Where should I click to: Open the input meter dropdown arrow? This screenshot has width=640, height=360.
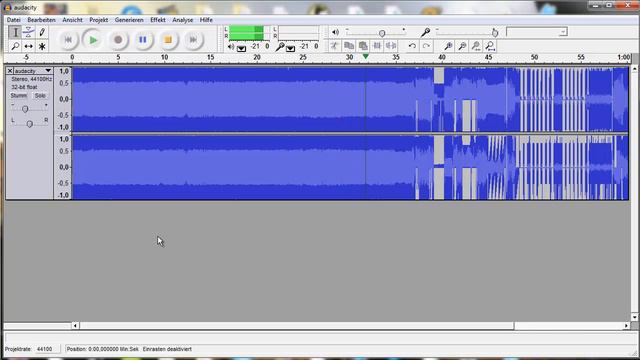[290, 49]
